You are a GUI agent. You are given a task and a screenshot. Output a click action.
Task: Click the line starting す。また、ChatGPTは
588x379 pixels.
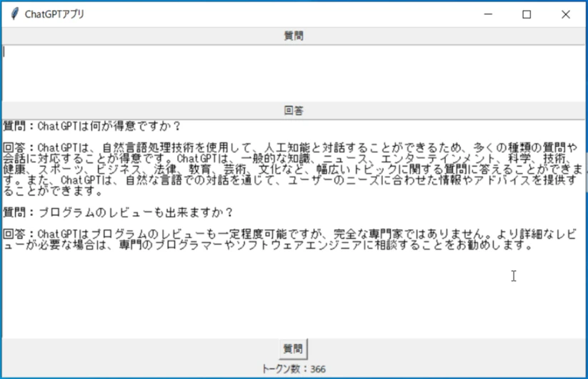coord(290,180)
